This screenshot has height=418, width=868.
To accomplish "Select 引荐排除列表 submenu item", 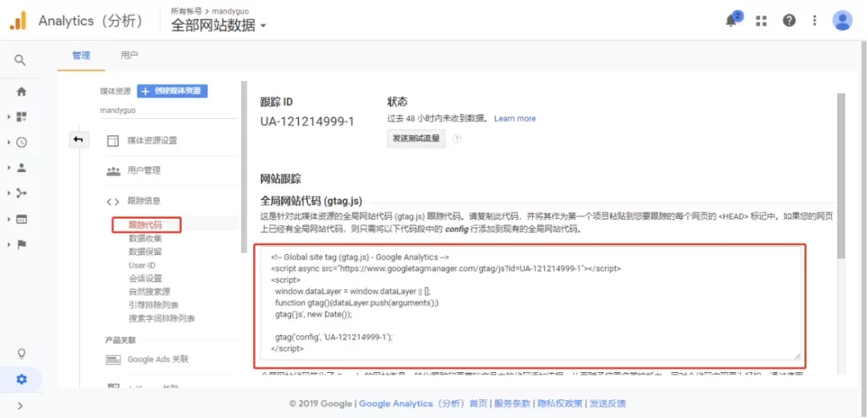I will coord(154,305).
